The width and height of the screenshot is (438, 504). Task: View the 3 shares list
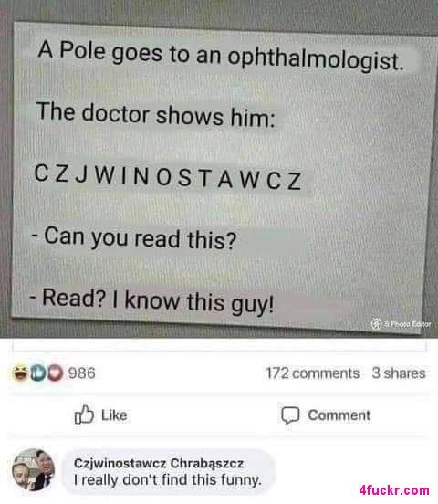point(399,373)
